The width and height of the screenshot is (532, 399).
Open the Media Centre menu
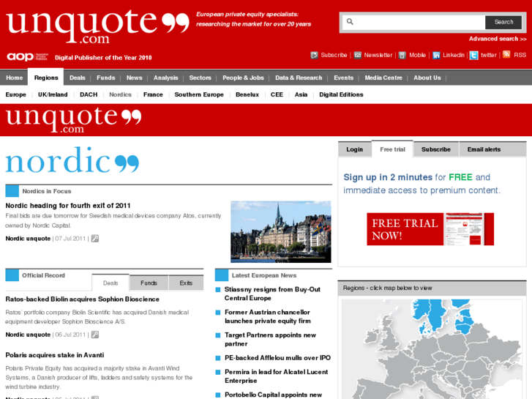click(383, 78)
